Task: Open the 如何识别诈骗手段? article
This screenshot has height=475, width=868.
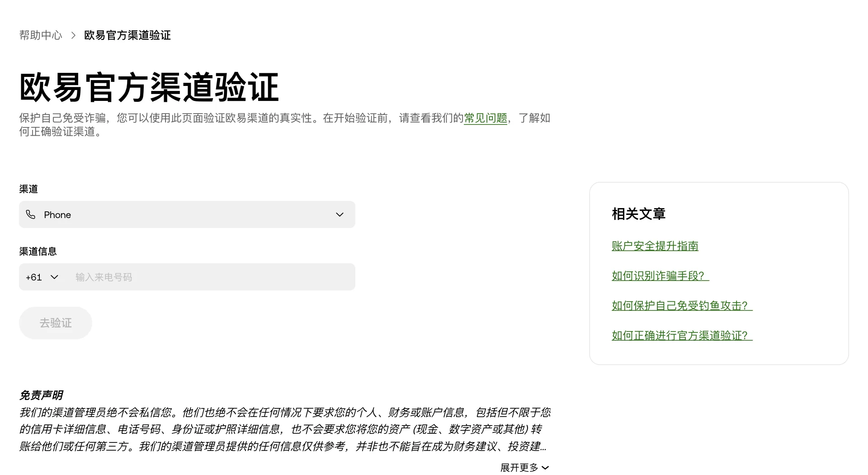Action: (660, 276)
